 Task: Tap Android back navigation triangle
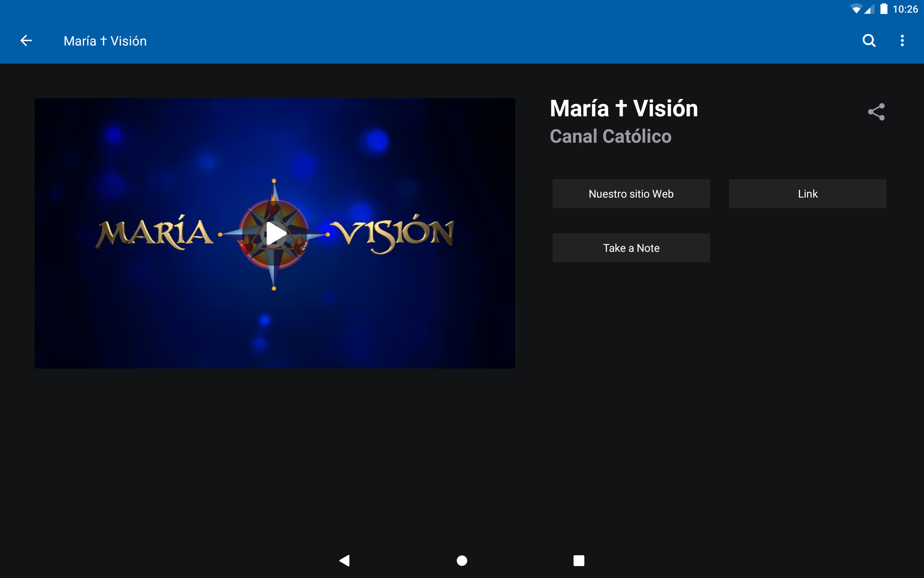[344, 560]
